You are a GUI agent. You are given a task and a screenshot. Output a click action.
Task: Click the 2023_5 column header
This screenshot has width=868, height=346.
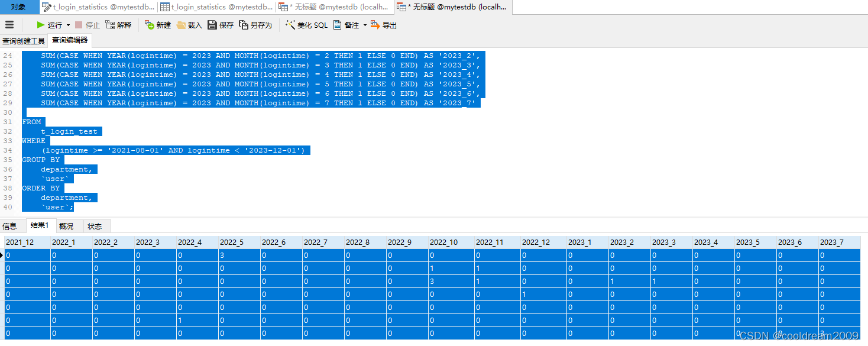pyautogui.click(x=756, y=242)
